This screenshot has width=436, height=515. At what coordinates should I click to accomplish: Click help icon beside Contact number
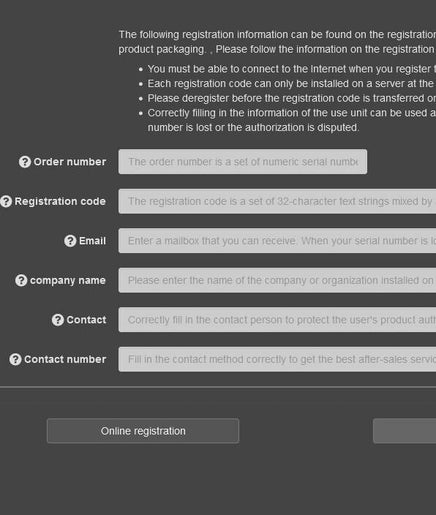(15, 359)
